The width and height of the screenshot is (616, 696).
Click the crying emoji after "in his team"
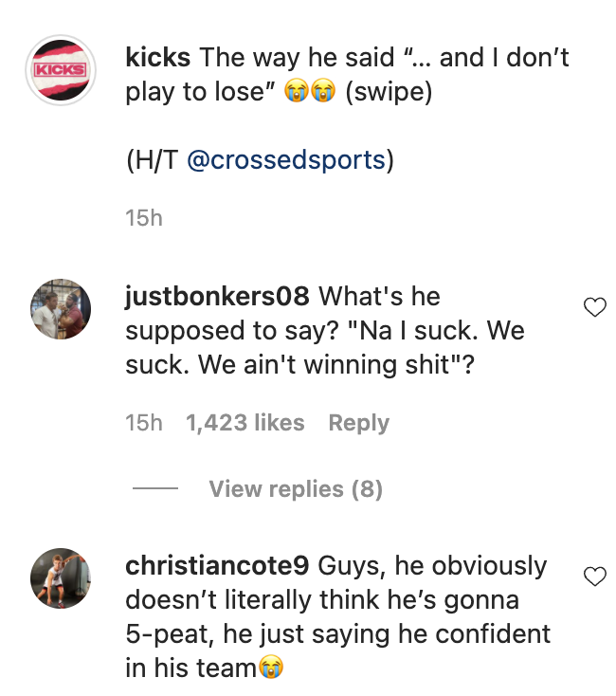tap(272, 669)
